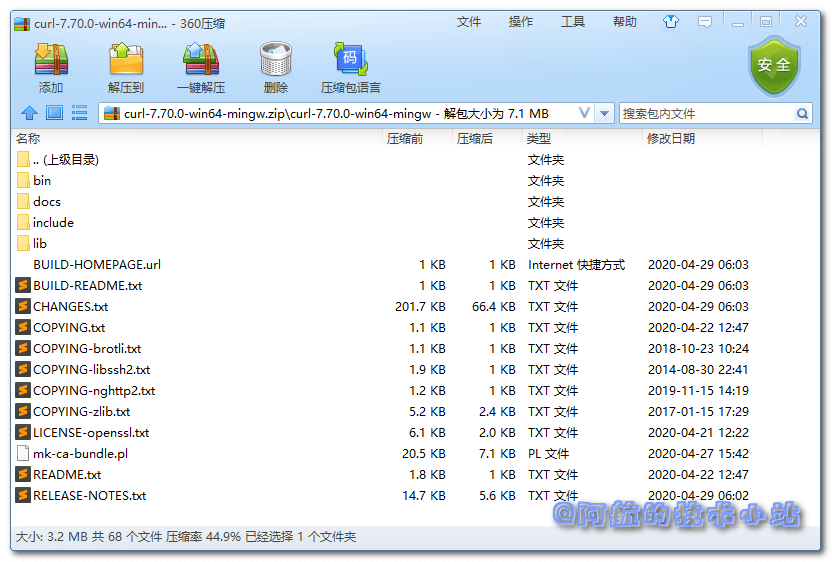
Task: Click the icon beside RELEASE-NOTES.txt
Action: pyautogui.click(x=22, y=495)
